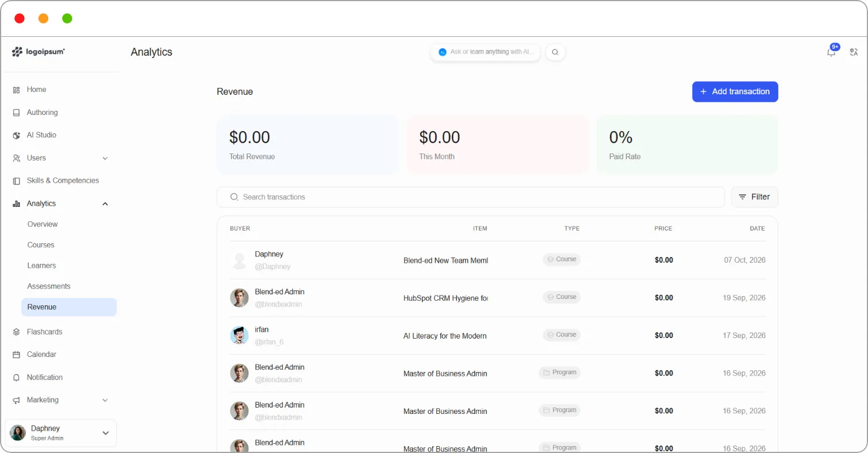The image size is (868, 453).
Task: Focus the Search transactions field
Action: click(471, 197)
